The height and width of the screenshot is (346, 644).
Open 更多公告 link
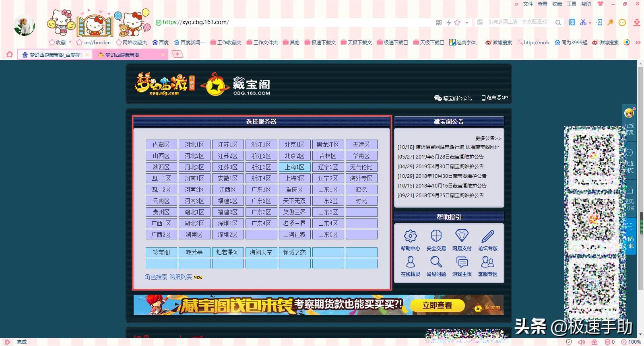(x=488, y=138)
